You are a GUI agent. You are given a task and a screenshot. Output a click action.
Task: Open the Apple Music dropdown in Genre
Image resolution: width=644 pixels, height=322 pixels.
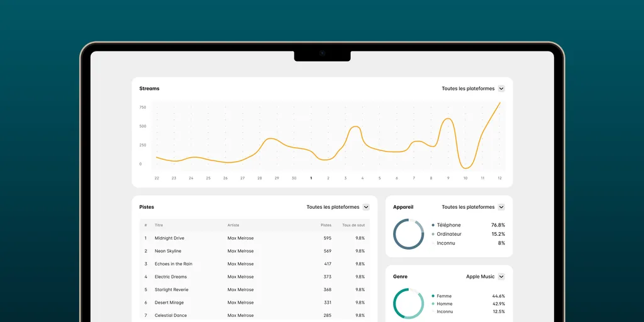(x=501, y=277)
